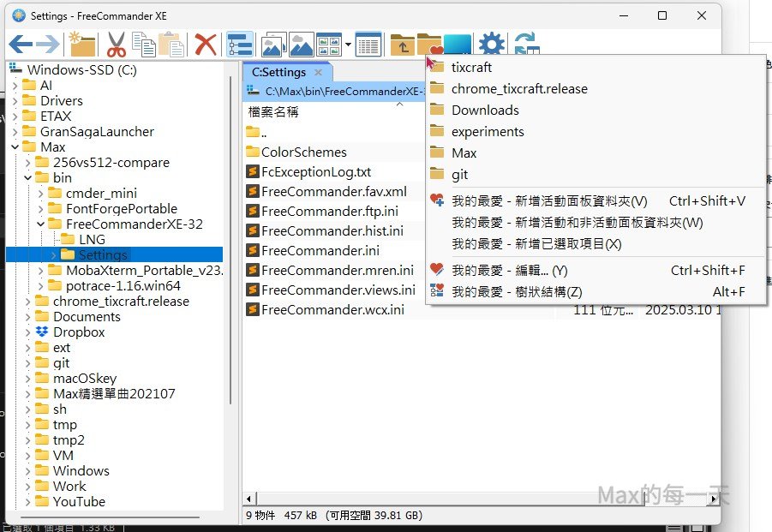Select FontForgePortable folder in tree
The height and width of the screenshot is (532, 772).
122,209
